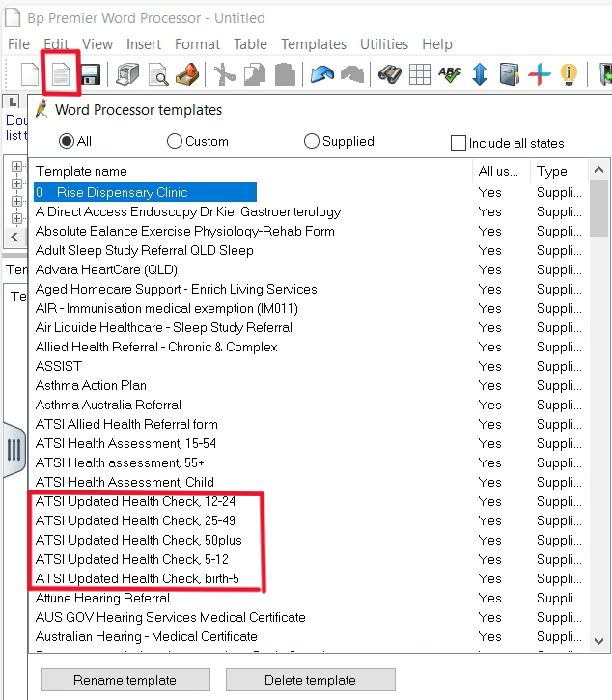Run the ABC spell check icon
Screen dimensions: 612x700
450,74
